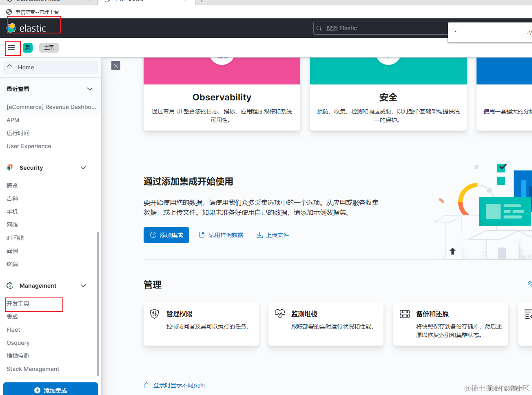
Task: Dismiss the panel with the X button
Action: pyautogui.click(x=115, y=66)
